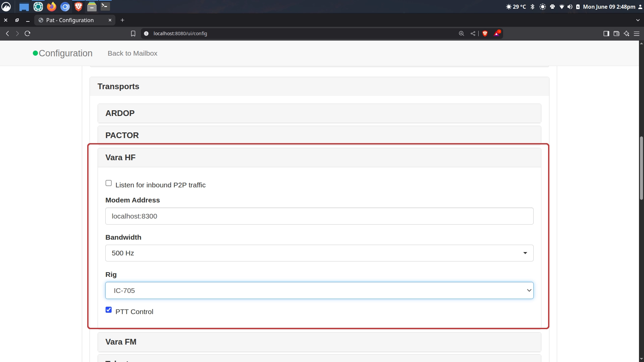This screenshot has width=644, height=362.
Task: Go forward with the browser forward arrow
Action: click(x=17, y=34)
